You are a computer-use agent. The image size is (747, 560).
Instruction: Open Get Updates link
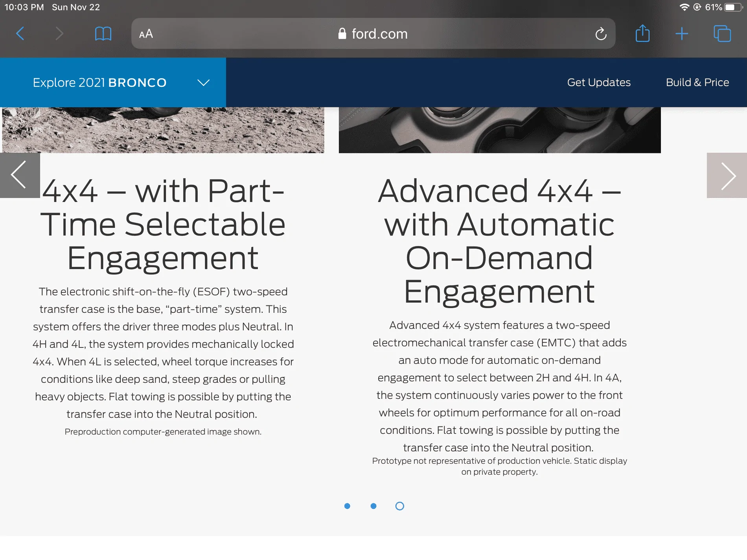[598, 83]
